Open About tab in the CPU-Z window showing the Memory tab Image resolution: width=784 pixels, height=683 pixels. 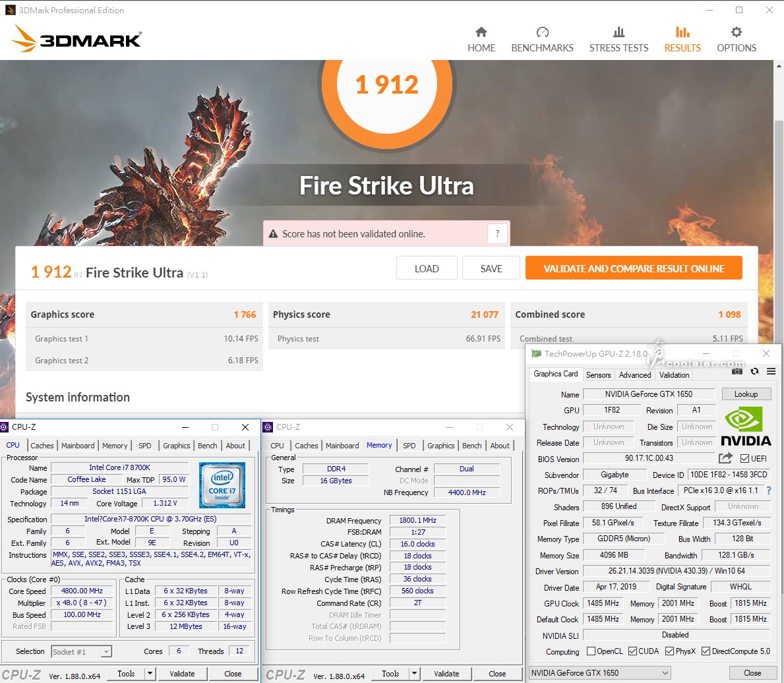point(500,446)
